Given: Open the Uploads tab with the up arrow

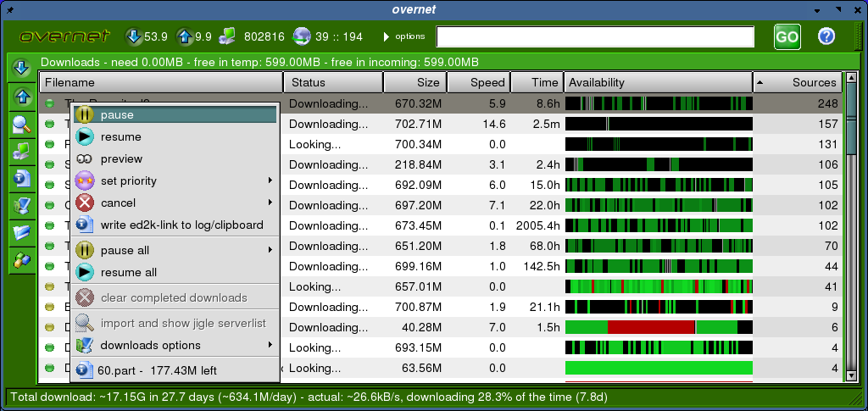Looking at the screenshot, I should 21,97.
